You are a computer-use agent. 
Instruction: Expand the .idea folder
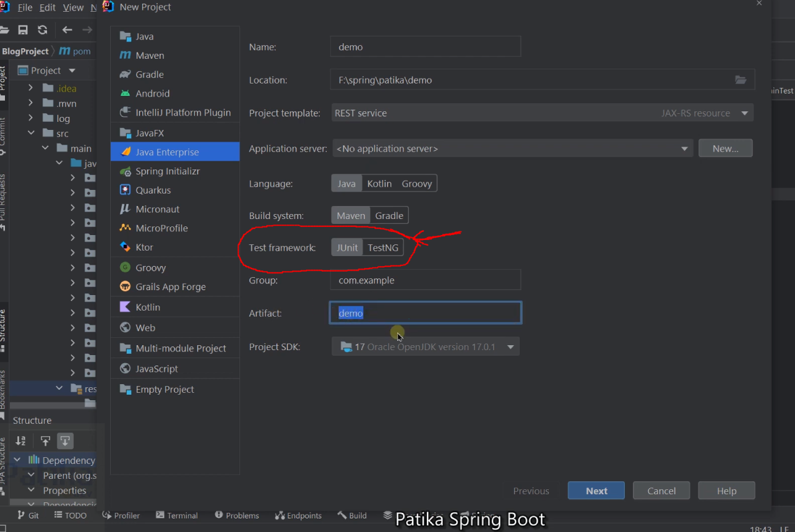tap(30, 88)
